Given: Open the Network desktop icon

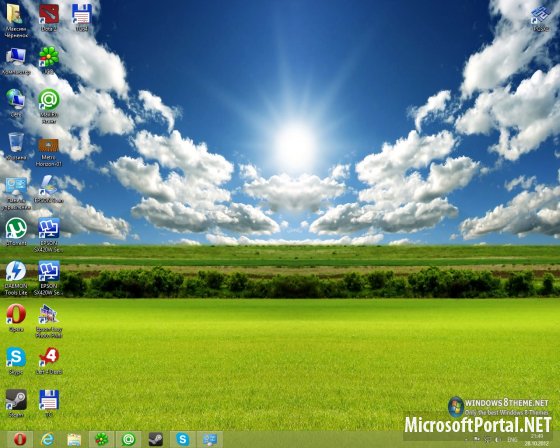Looking at the screenshot, I should 16,103.
